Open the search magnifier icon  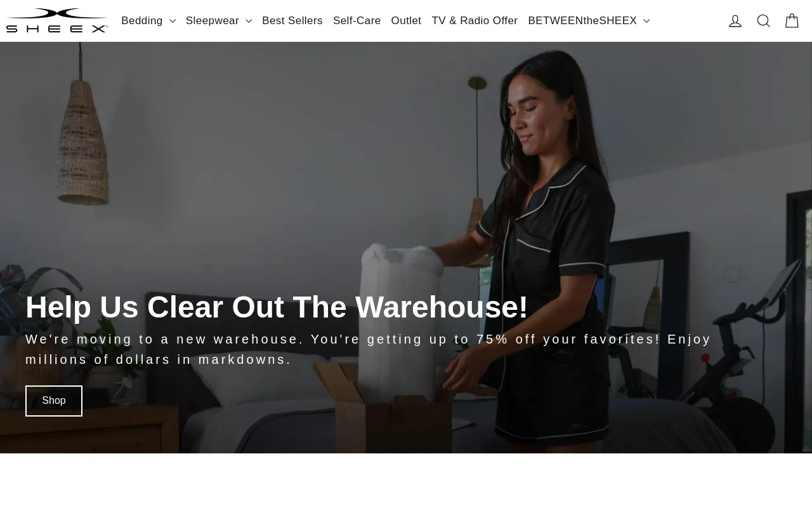pyautogui.click(x=764, y=21)
